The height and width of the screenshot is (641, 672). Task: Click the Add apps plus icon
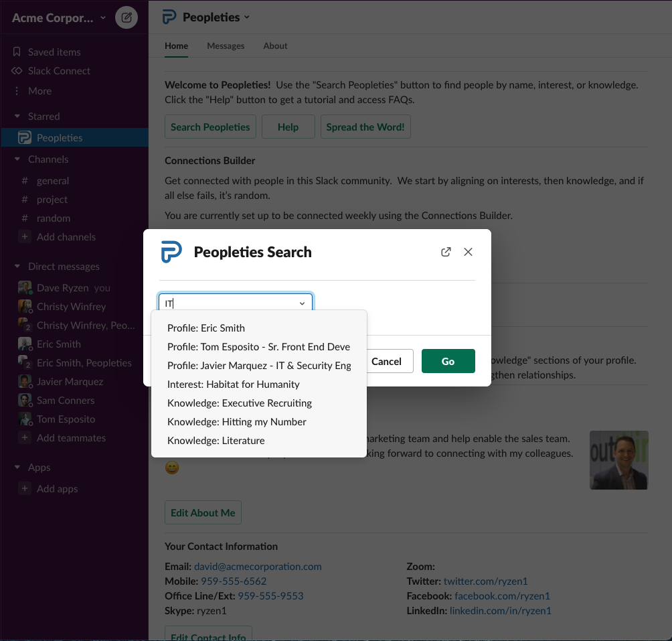(x=24, y=489)
